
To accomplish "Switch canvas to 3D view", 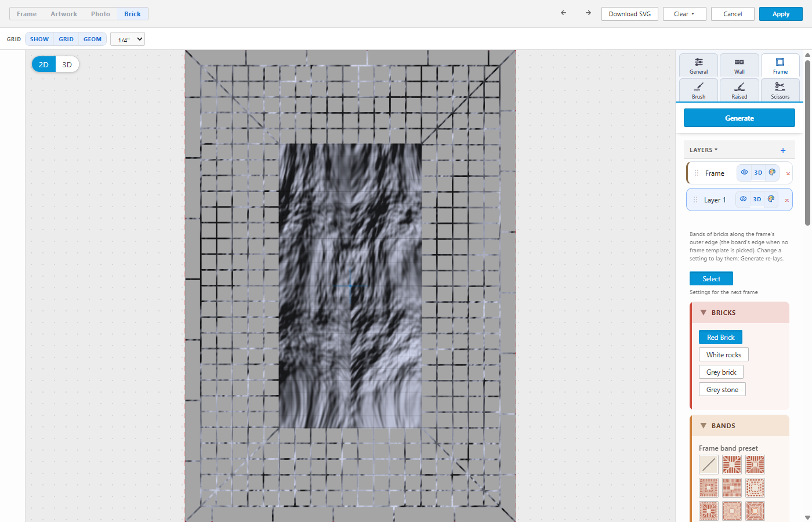I will click(x=67, y=64).
